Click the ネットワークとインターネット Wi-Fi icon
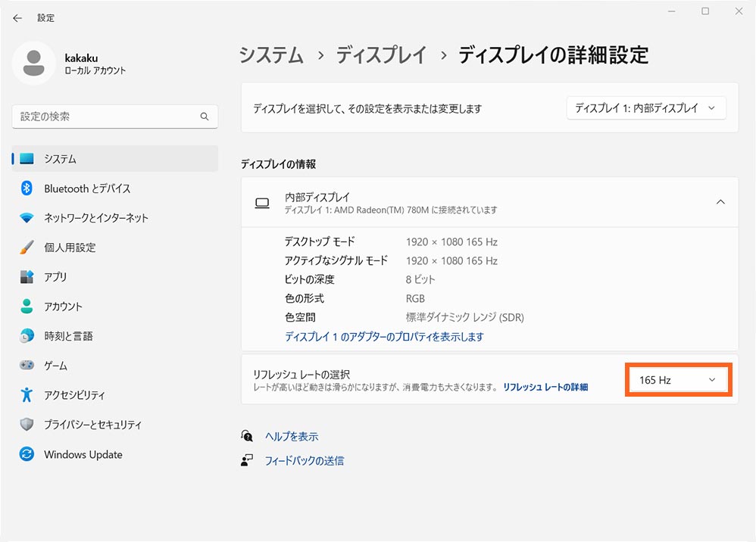The width and height of the screenshot is (756, 542). pyautogui.click(x=27, y=218)
